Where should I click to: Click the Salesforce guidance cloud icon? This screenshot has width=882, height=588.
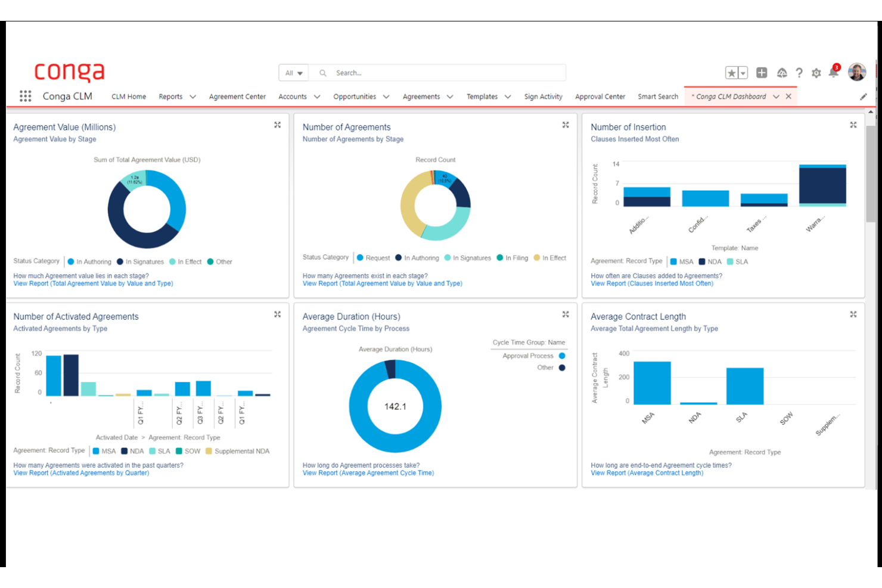pos(782,73)
